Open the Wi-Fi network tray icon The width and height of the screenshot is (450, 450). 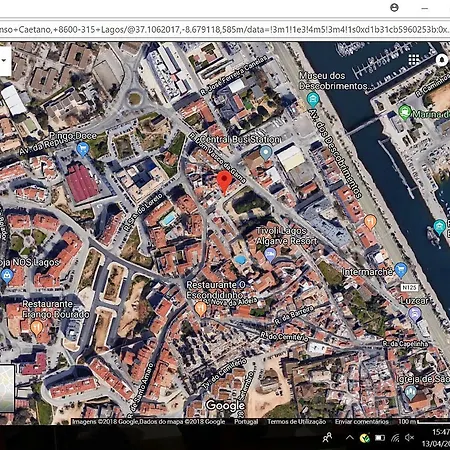395,437
